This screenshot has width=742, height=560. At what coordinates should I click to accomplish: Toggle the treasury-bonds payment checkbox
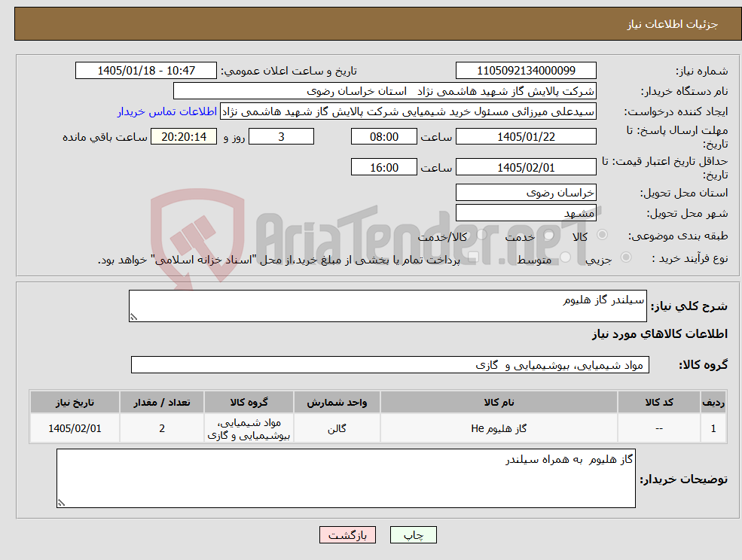coord(473,257)
